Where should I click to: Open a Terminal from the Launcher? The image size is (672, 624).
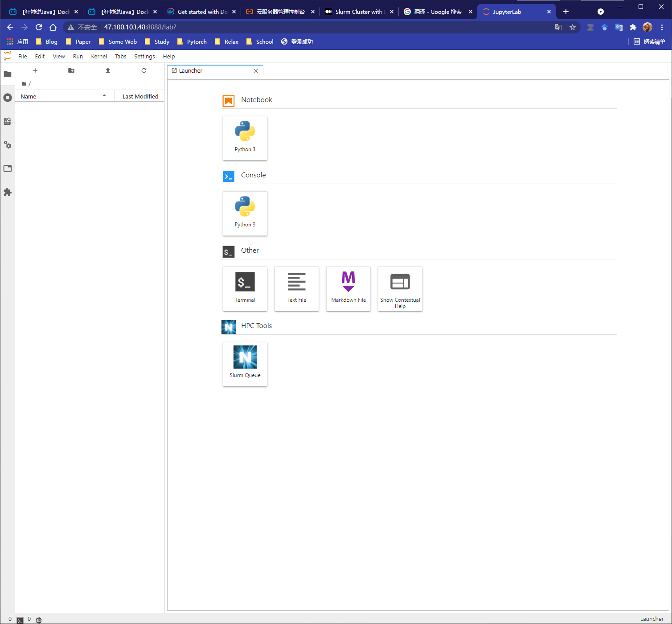coord(245,288)
